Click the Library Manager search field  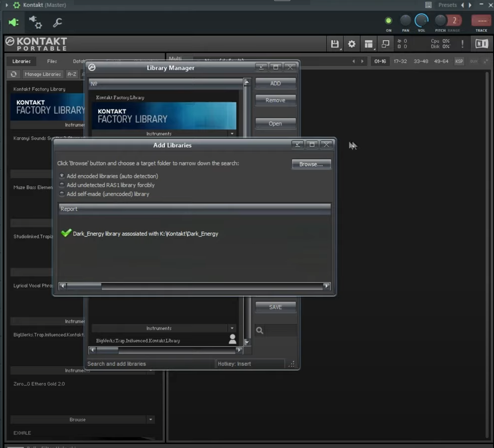(x=281, y=330)
